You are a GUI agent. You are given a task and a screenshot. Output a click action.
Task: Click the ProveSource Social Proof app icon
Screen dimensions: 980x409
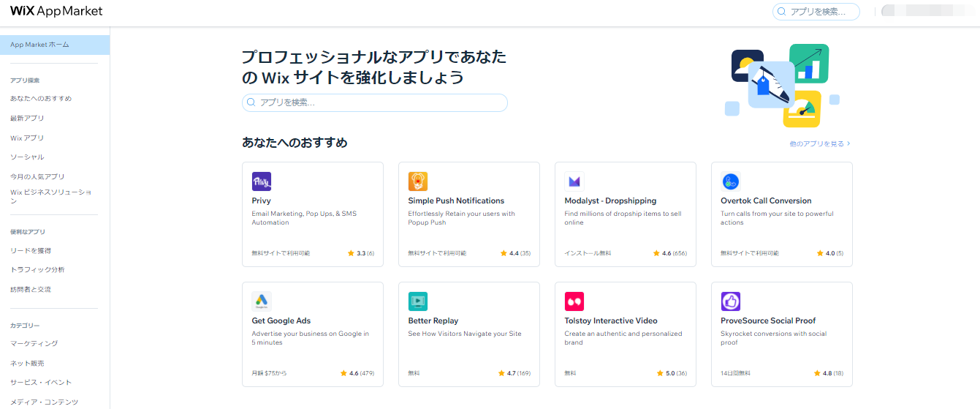[x=731, y=301]
